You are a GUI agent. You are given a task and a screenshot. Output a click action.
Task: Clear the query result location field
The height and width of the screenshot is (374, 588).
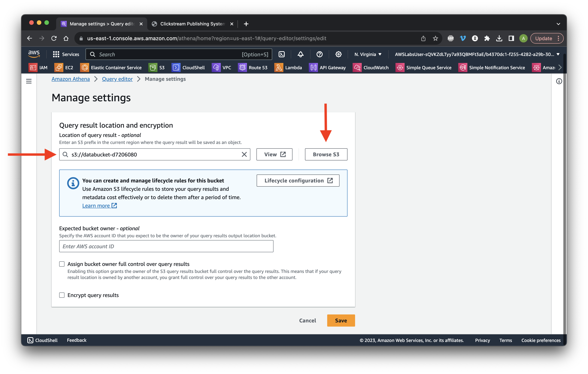coord(244,154)
